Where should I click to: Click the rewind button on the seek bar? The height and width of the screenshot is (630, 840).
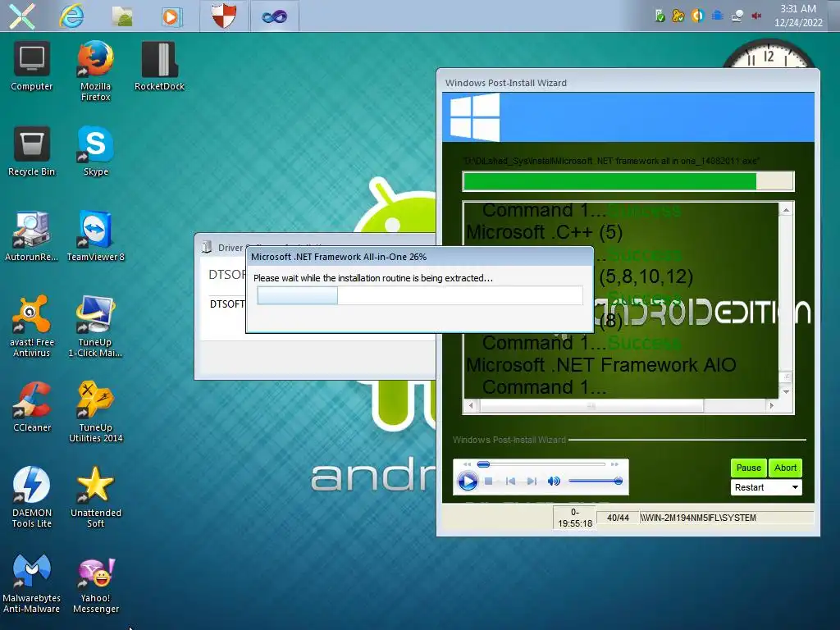coord(467,464)
